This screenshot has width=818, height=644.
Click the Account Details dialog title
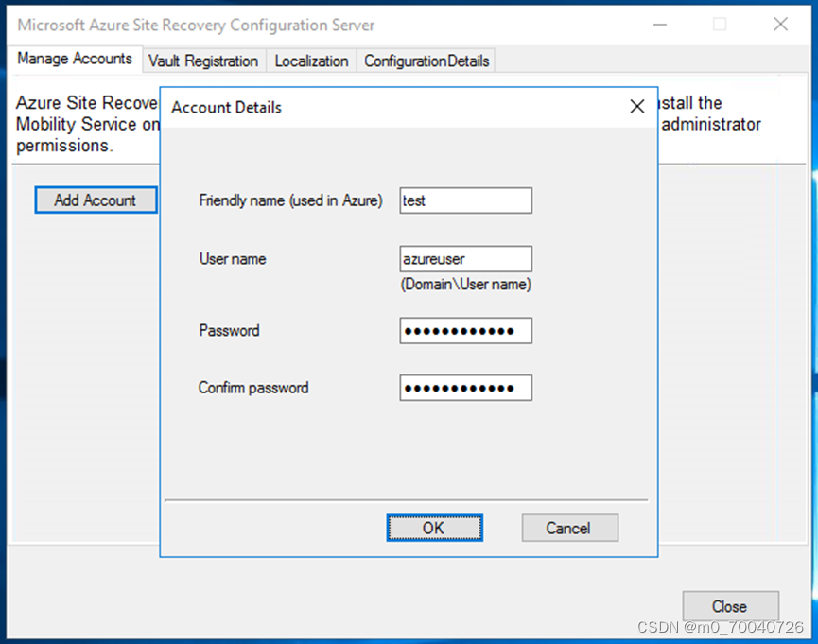click(x=226, y=108)
